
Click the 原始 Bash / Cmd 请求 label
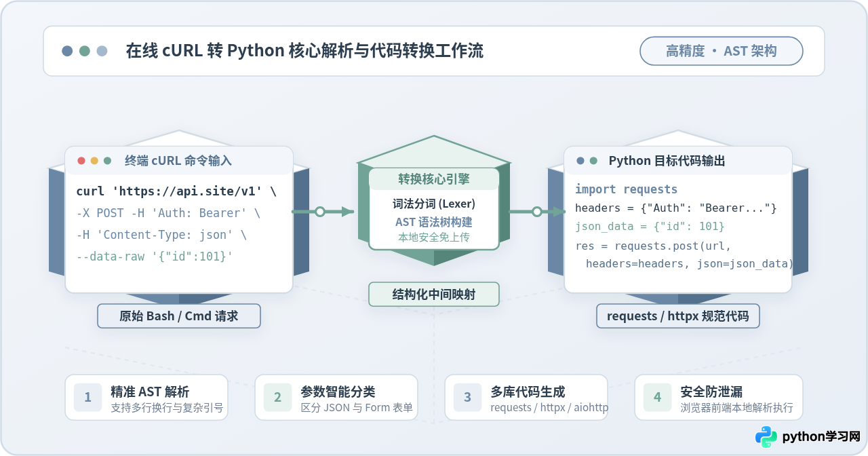[x=179, y=316]
